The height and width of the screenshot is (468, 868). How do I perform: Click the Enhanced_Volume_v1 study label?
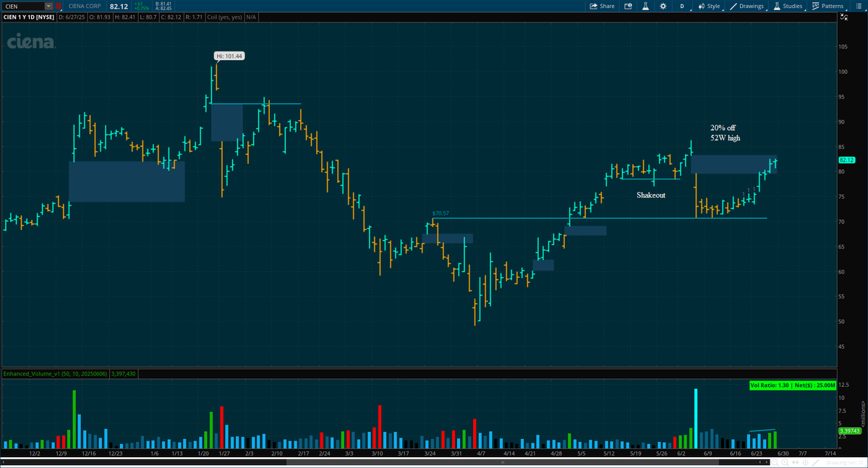pos(54,374)
